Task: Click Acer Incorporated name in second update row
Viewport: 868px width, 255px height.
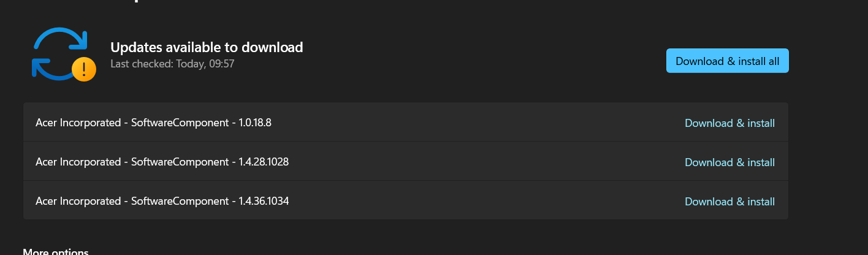Action: (78, 162)
